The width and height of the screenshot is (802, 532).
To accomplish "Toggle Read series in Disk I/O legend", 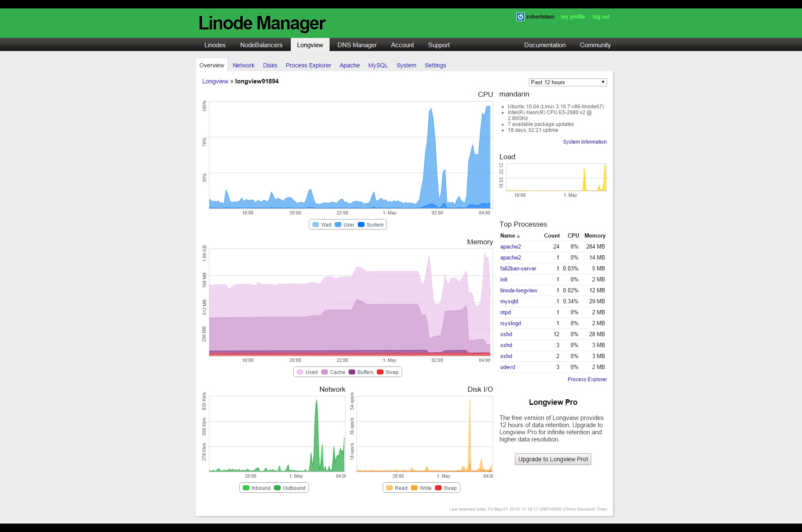I will pos(397,488).
